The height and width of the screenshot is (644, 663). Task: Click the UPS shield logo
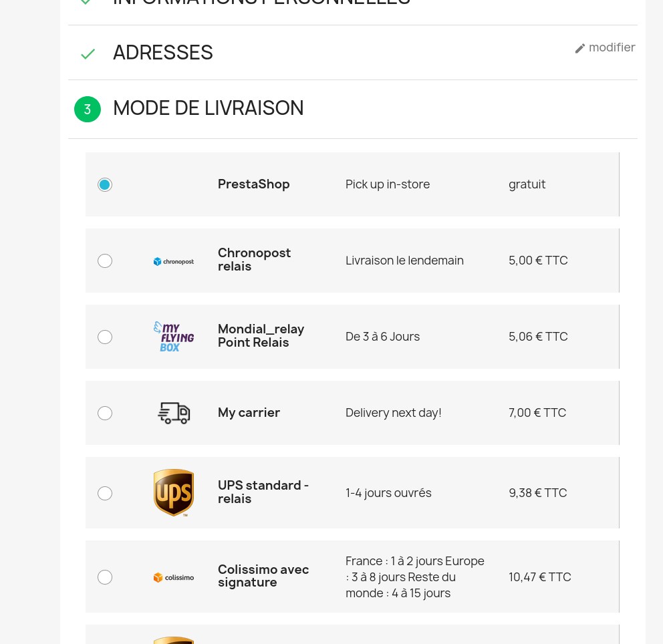pyautogui.click(x=174, y=493)
